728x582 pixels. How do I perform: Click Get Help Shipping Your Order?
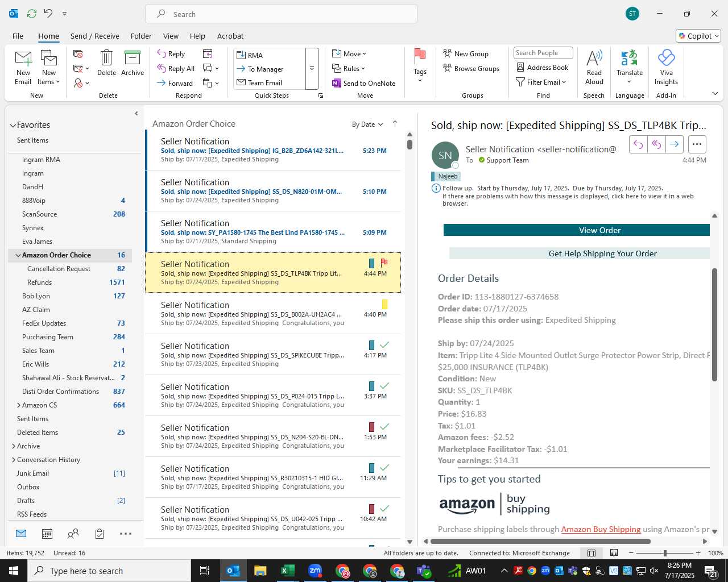[580, 253]
